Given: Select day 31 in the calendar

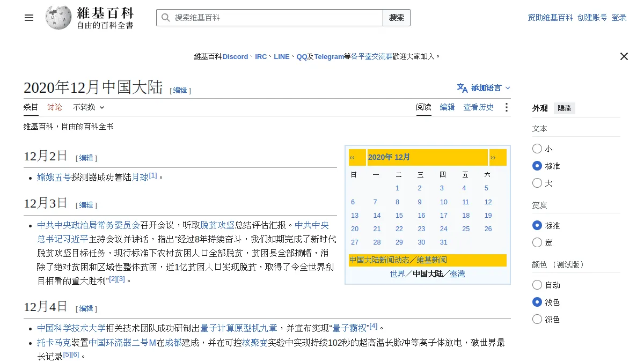Looking at the screenshot, I should click(x=443, y=242).
